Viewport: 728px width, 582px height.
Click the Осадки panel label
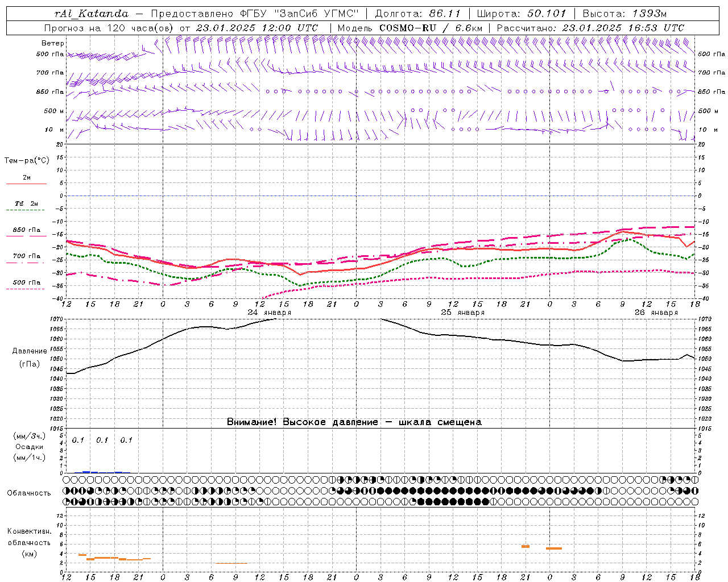[x=30, y=447]
